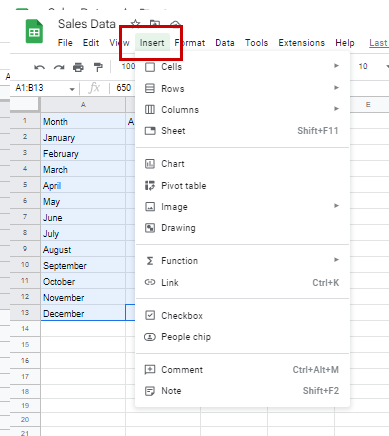Choose Pivot table menu entry

point(242,186)
